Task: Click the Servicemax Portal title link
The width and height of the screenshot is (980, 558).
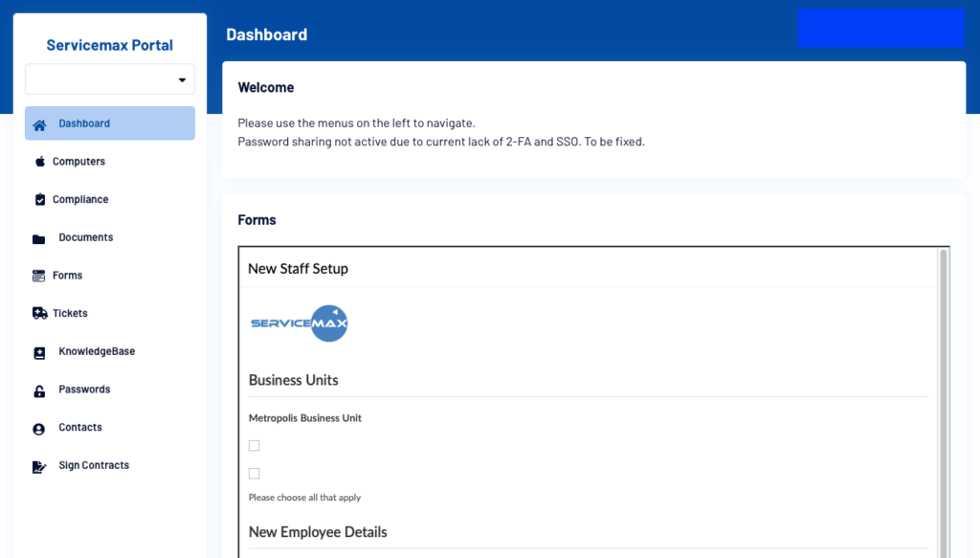Action: (109, 45)
